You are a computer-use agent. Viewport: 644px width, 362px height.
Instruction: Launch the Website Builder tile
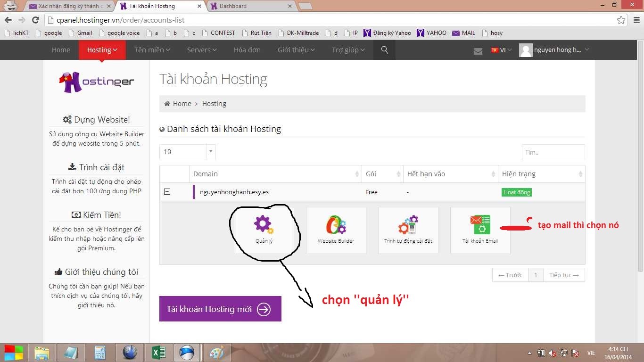pos(336,230)
